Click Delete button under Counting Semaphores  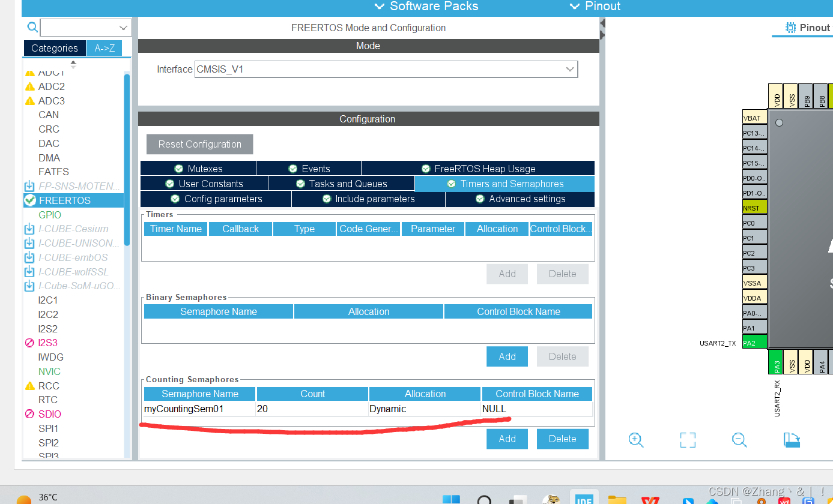(562, 439)
